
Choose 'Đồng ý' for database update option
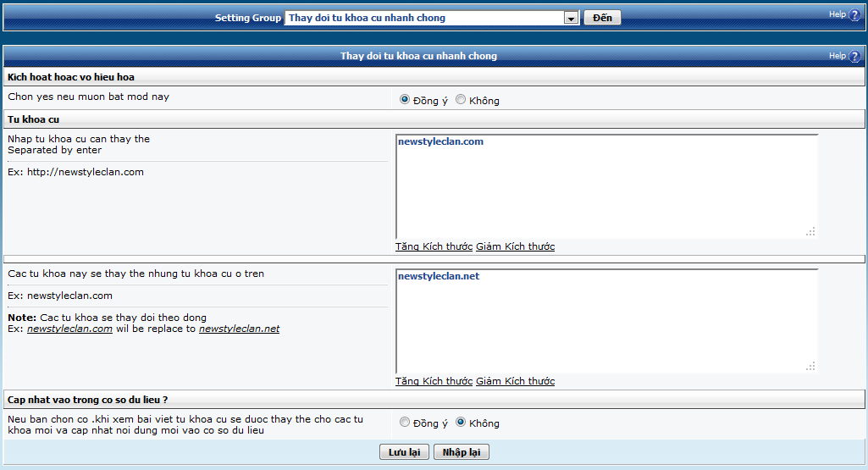point(405,423)
